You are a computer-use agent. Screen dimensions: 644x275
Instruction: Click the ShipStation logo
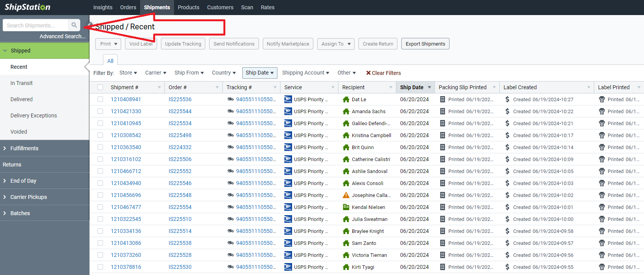tap(27, 7)
